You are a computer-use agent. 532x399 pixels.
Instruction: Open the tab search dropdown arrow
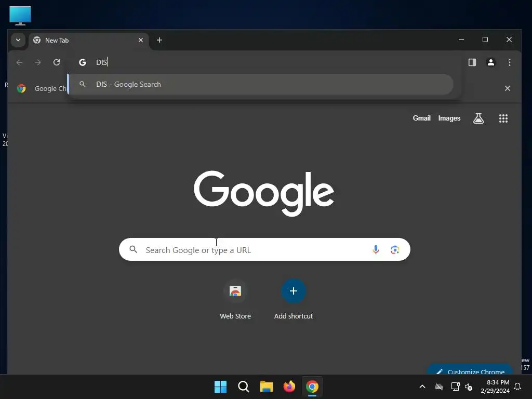tap(18, 40)
